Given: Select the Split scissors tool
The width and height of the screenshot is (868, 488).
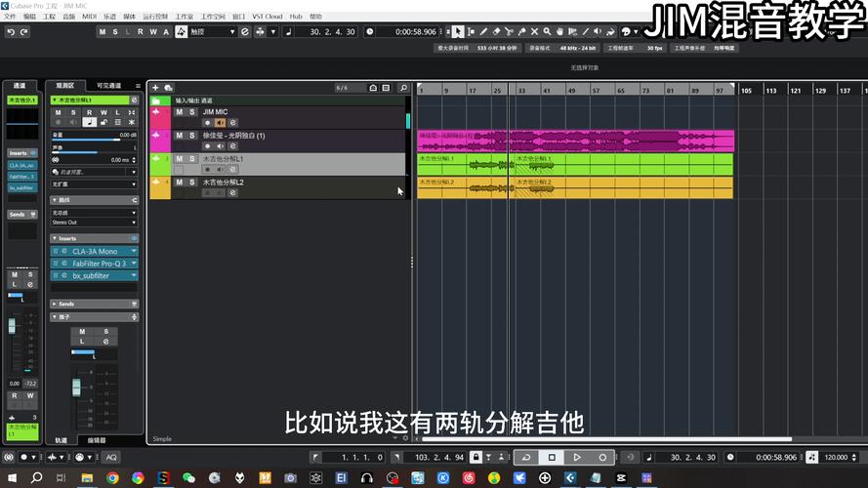Looking at the screenshot, I should [x=509, y=32].
